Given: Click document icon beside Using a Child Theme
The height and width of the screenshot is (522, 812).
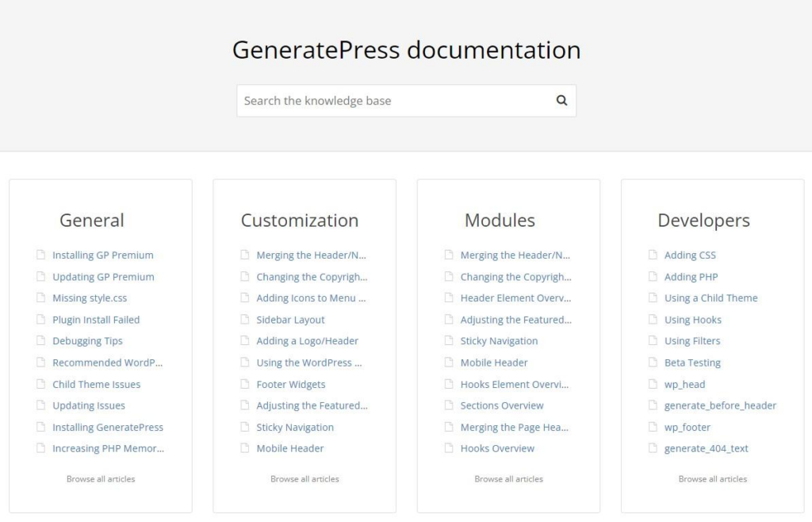Looking at the screenshot, I should 653,297.
